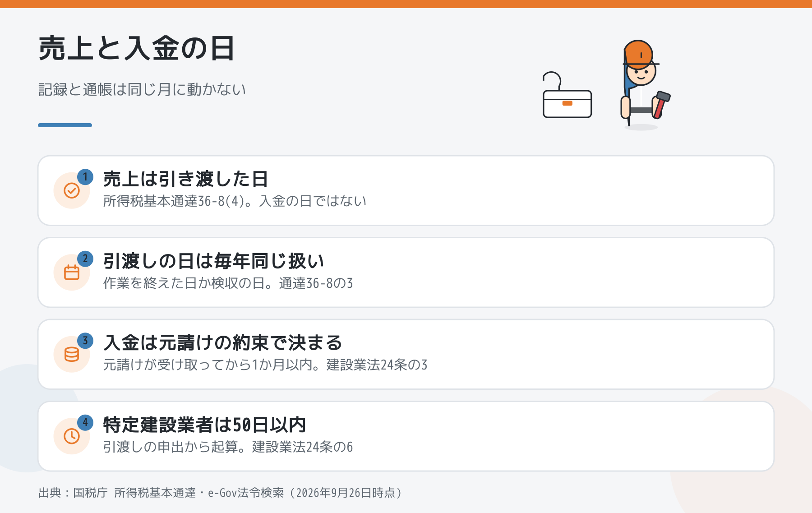The height and width of the screenshot is (513, 812).
Task: Click the calendar icon in card 2
Action: [x=72, y=273]
